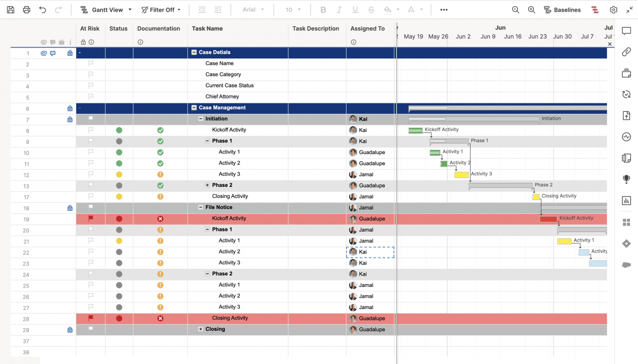The width and height of the screenshot is (638, 364).
Task: Toggle At Risk flag on Closing Activity row 17
Action: tap(91, 196)
